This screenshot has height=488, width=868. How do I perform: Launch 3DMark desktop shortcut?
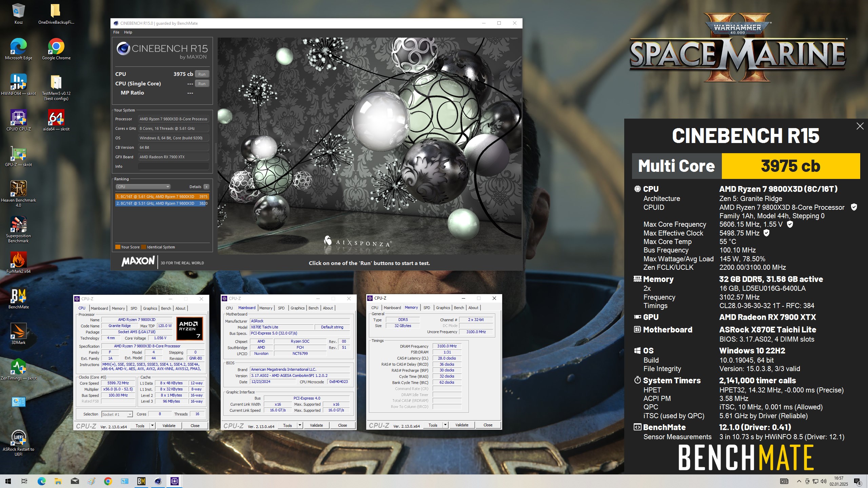click(18, 334)
